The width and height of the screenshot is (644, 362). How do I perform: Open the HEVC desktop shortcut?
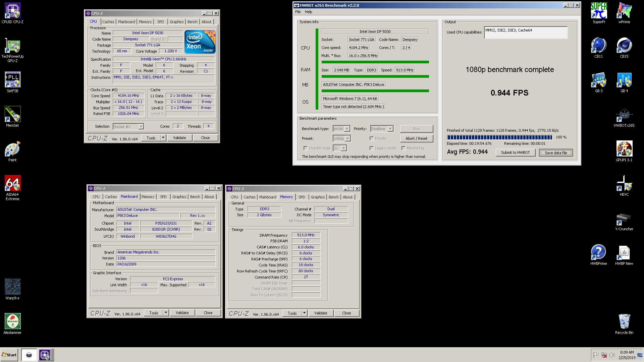[x=624, y=186]
